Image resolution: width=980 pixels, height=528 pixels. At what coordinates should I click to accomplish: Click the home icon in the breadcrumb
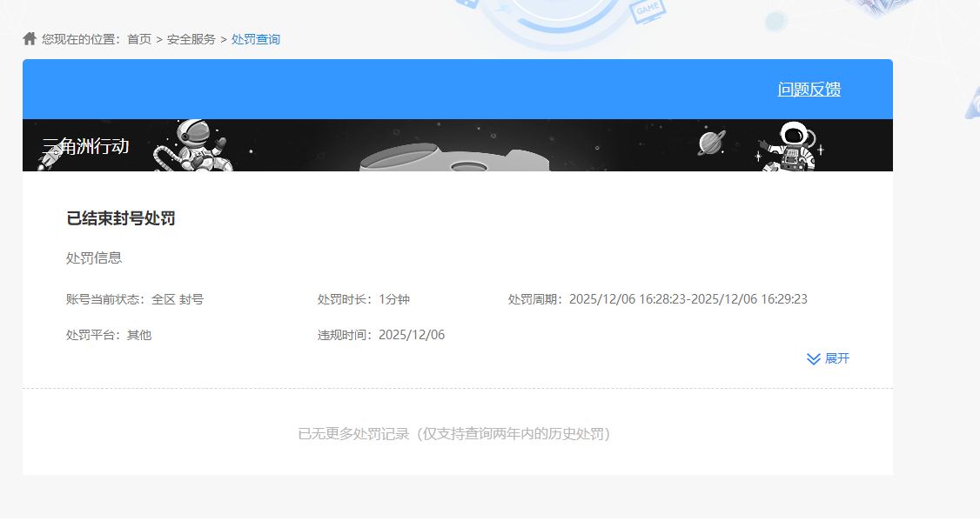point(30,39)
